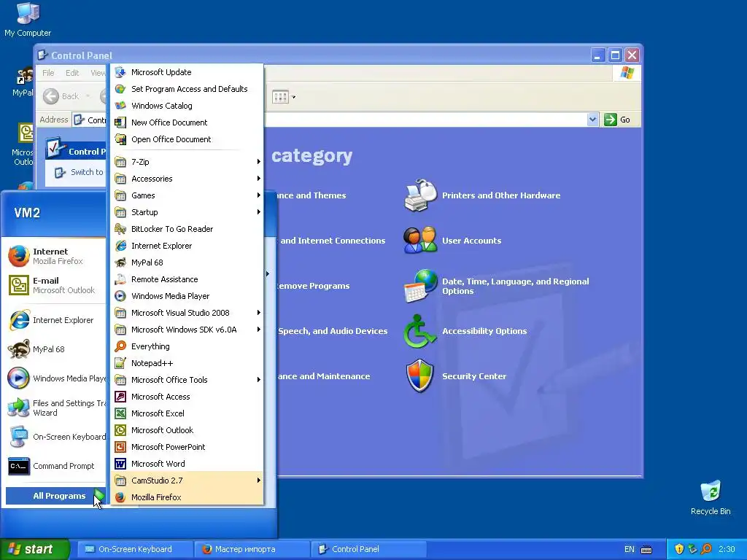Image resolution: width=747 pixels, height=560 pixels.
Task: Switch to On-Screen Keyboard taskbar button
Action: [x=135, y=549]
